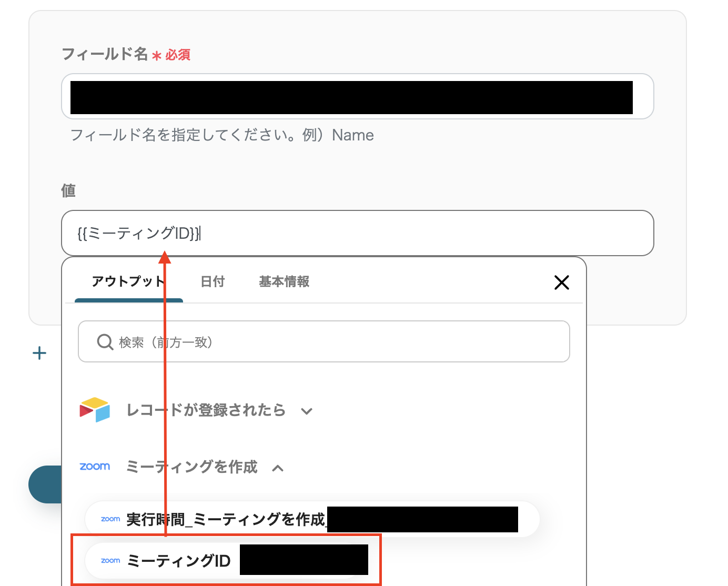The height and width of the screenshot is (586, 728).
Task: Click the Airtable logo icon
Action: tap(95, 410)
